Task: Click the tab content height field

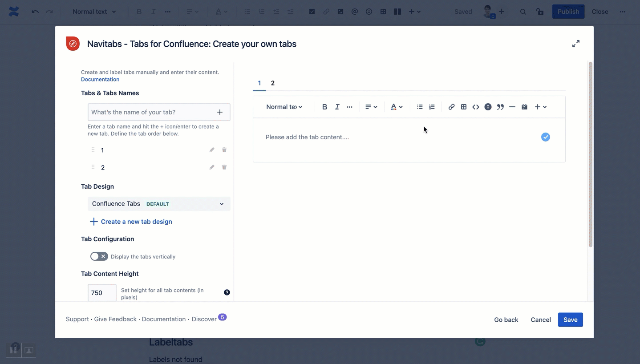Action: point(102,293)
